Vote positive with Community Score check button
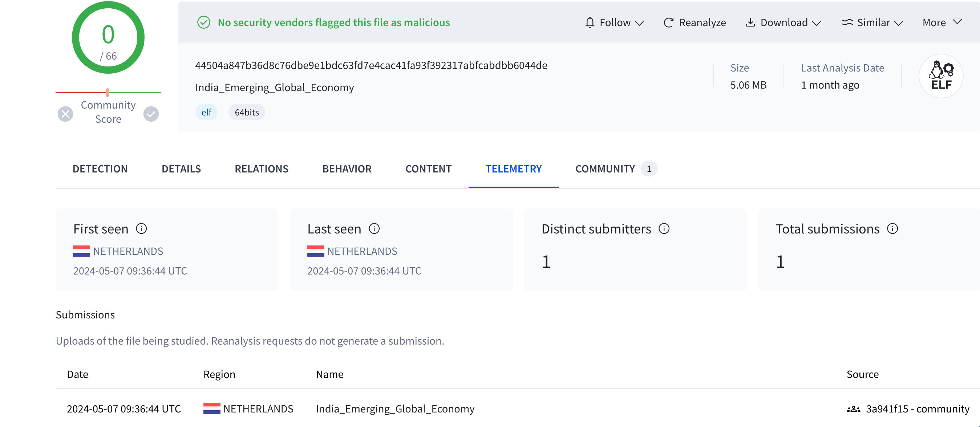 point(151,114)
